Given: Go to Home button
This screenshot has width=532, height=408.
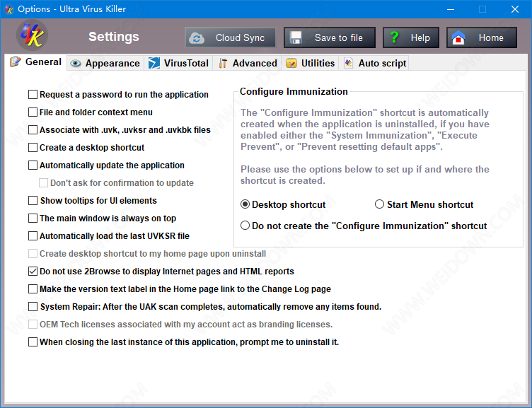Looking at the screenshot, I should click(x=482, y=37).
